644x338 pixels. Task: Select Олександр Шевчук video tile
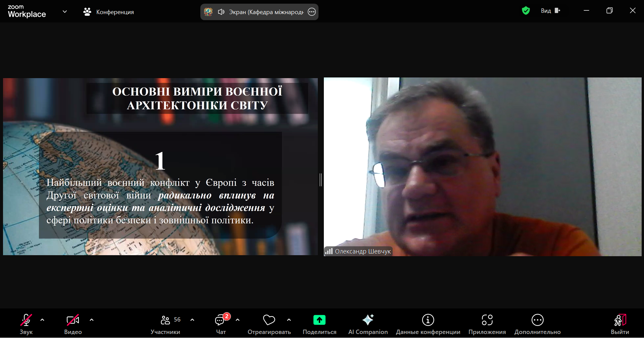pyautogui.click(x=483, y=167)
